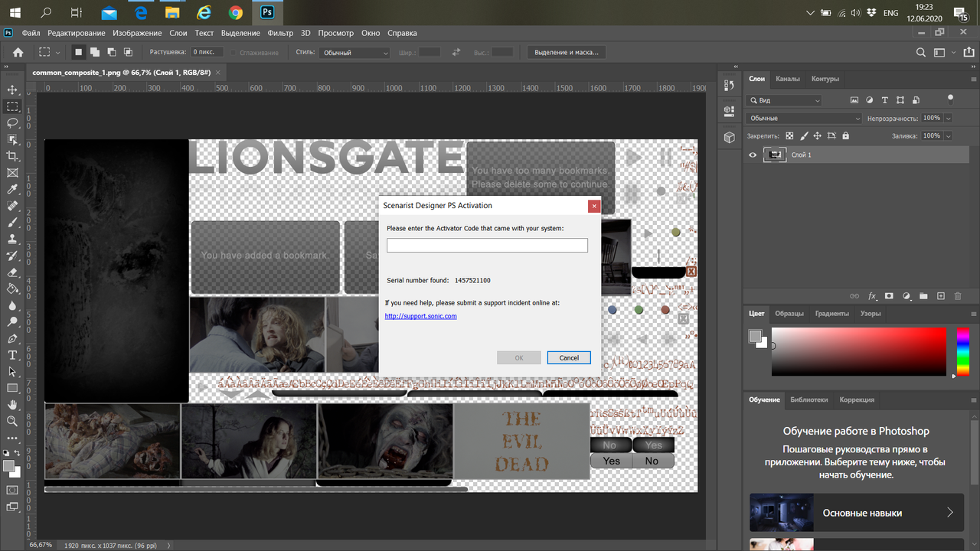Select the Eyedropper tool

(x=12, y=189)
